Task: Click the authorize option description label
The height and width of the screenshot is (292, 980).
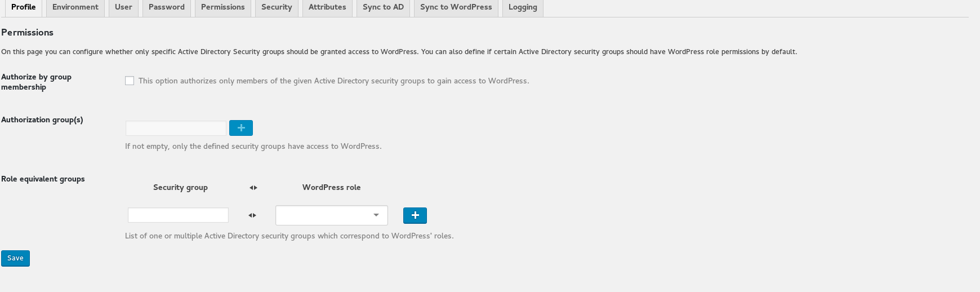Action: coord(333,81)
